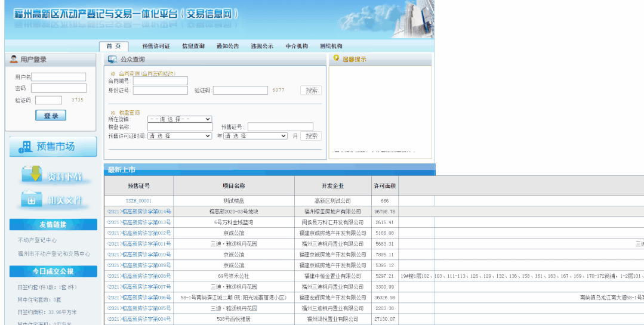
Task: Open the 测绘机构 menu item
Action: point(331,47)
